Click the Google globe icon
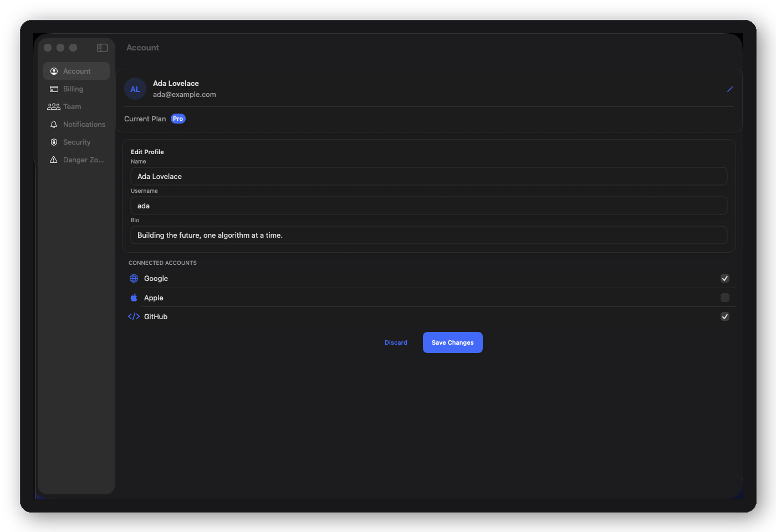 click(134, 278)
